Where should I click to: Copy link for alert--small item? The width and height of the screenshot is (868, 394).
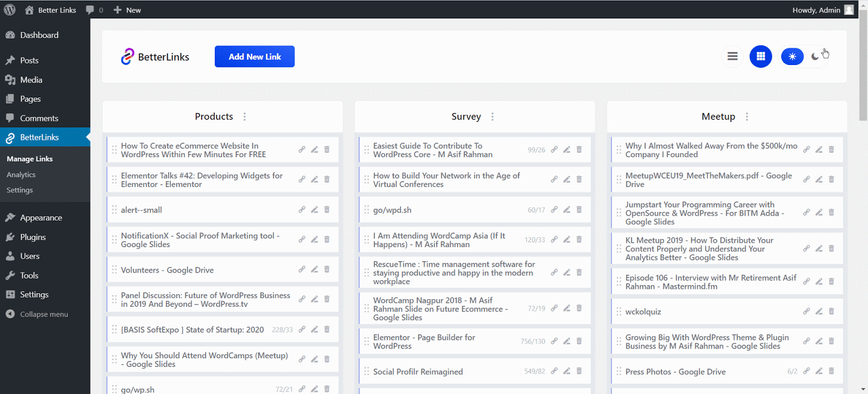[x=302, y=210]
